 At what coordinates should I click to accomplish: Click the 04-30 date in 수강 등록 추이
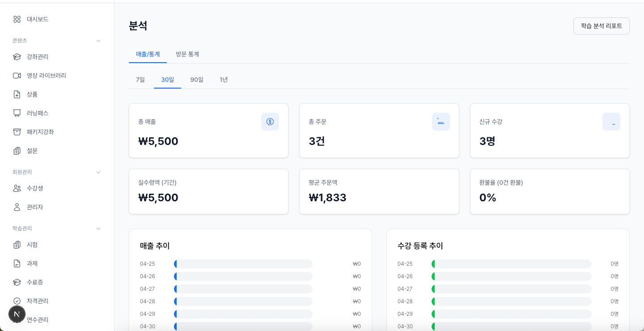coord(405,327)
